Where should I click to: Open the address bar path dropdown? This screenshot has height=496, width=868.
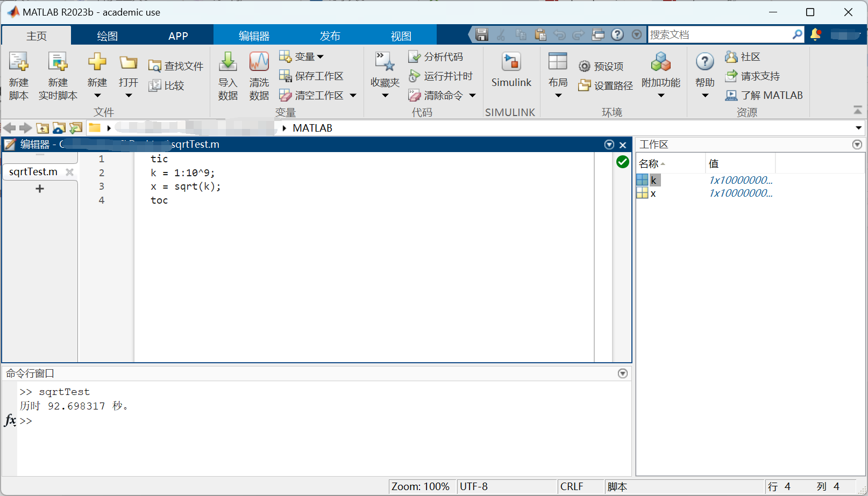tap(858, 128)
